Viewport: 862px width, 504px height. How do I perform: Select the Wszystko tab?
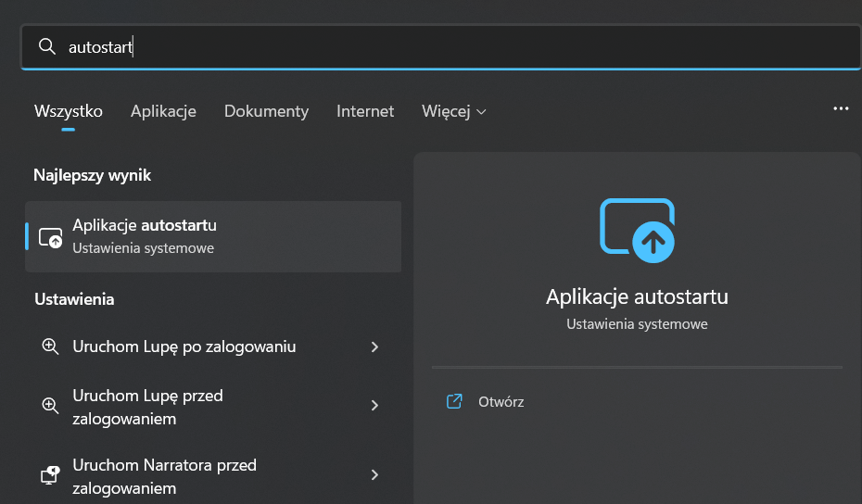point(69,111)
